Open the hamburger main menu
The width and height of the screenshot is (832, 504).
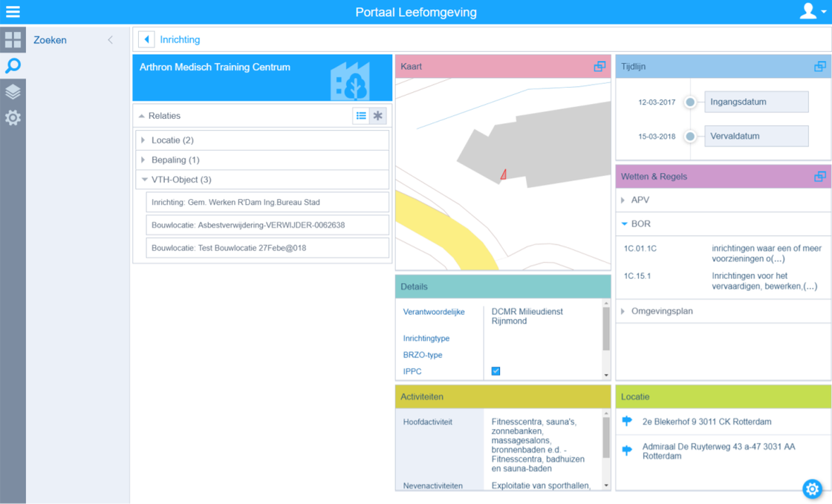(13, 12)
